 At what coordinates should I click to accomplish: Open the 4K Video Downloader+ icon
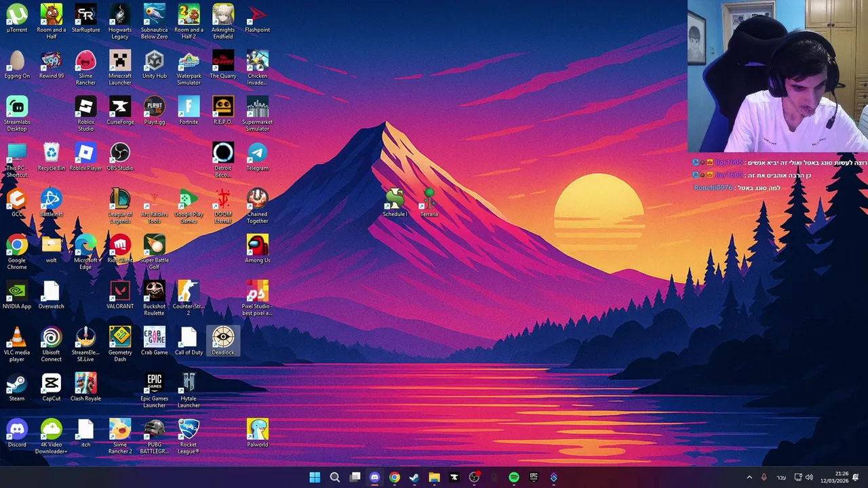click(52, 436)
